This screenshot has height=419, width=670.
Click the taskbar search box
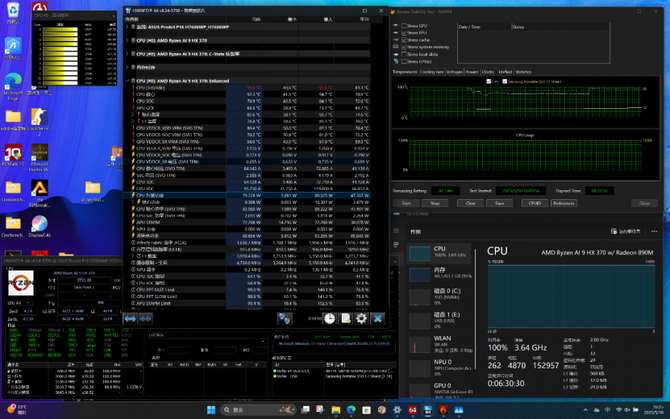tap(250, 410)
